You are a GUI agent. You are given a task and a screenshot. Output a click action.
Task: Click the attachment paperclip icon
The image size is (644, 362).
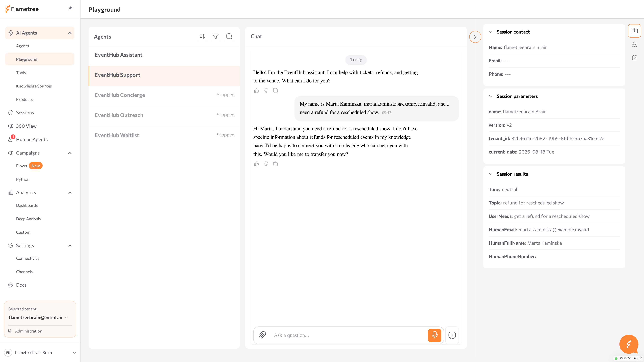262,335
